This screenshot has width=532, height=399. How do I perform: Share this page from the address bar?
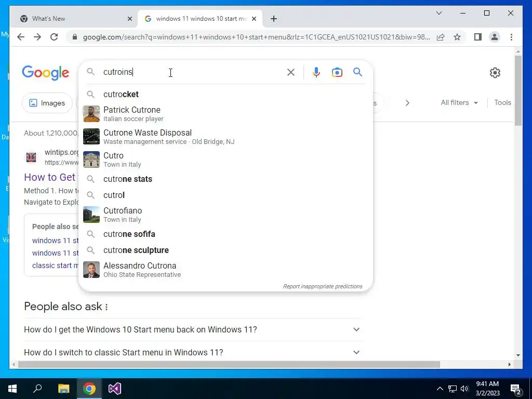(x=441, y=37)
